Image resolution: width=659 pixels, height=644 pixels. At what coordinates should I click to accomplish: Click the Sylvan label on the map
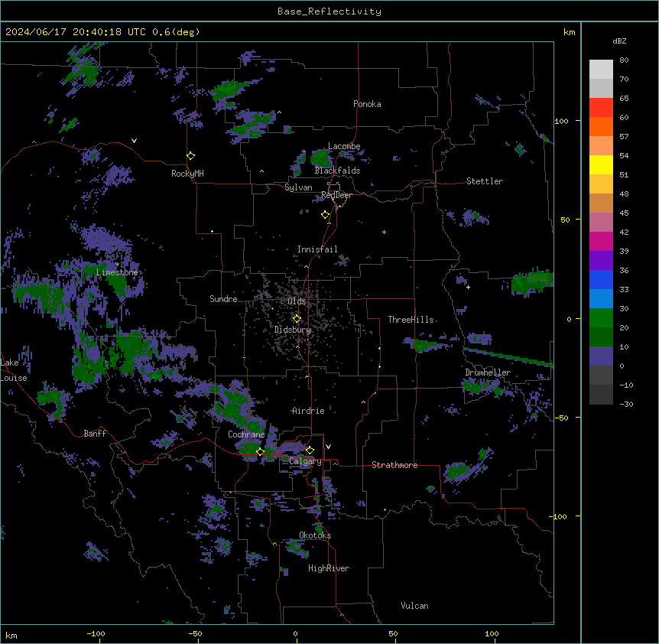(x=298, y=187)
